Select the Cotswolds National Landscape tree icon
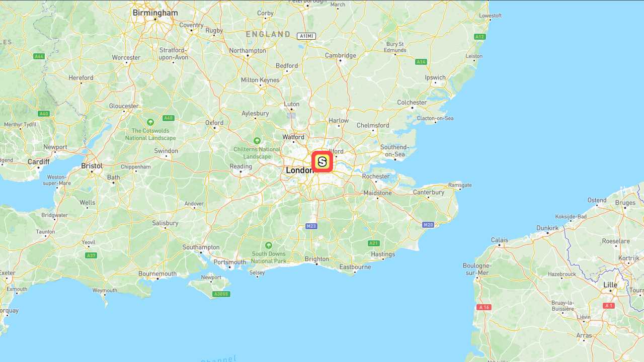The height and width of the screenshot is (362, 644). (150, 122)
